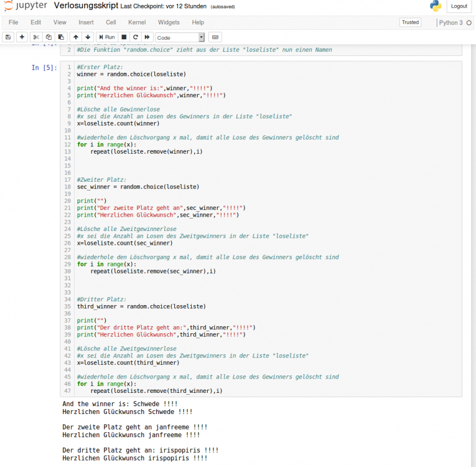Rename notebook via Verlosungsskript title

[86, 6]
